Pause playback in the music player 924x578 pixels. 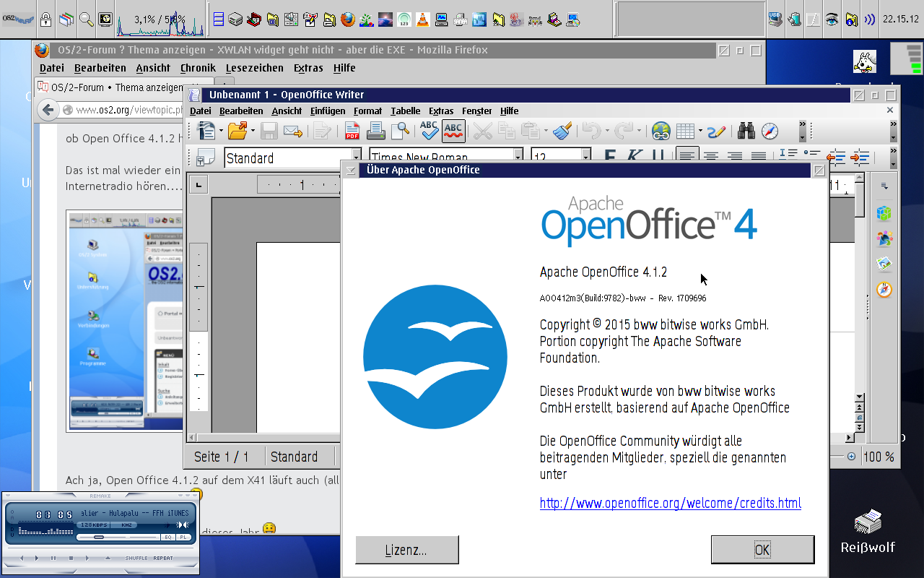pos(53,558)
